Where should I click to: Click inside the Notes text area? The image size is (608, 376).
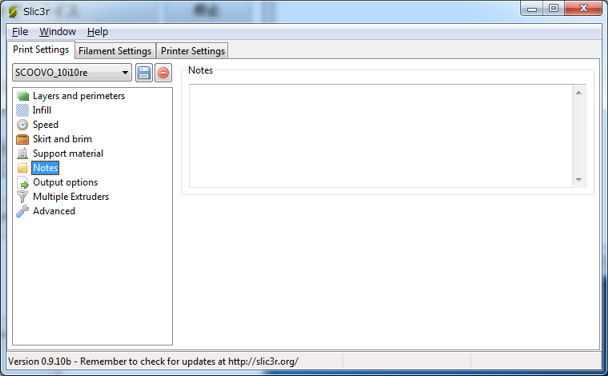point(381,136)
